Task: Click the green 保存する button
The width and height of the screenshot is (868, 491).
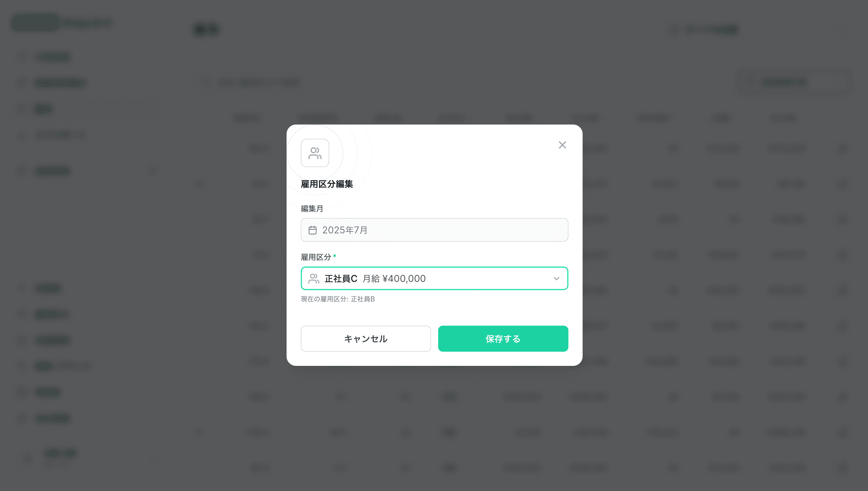Action: click(x=503, y=339)
